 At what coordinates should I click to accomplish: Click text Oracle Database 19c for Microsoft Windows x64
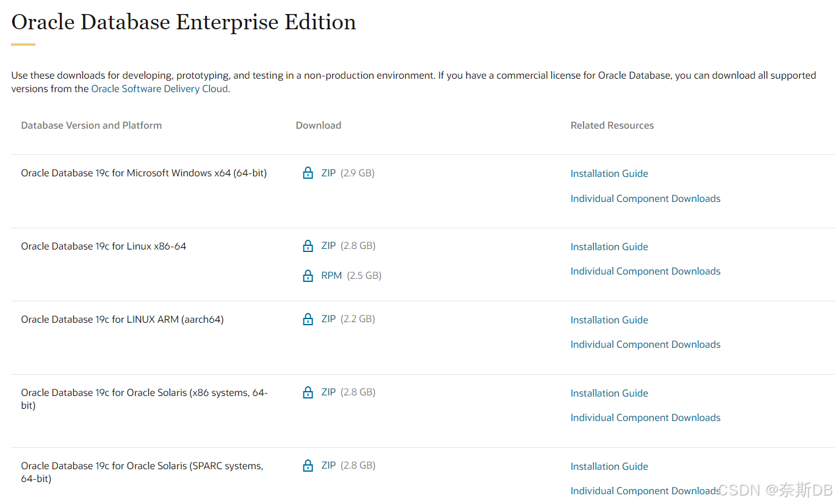144,173
